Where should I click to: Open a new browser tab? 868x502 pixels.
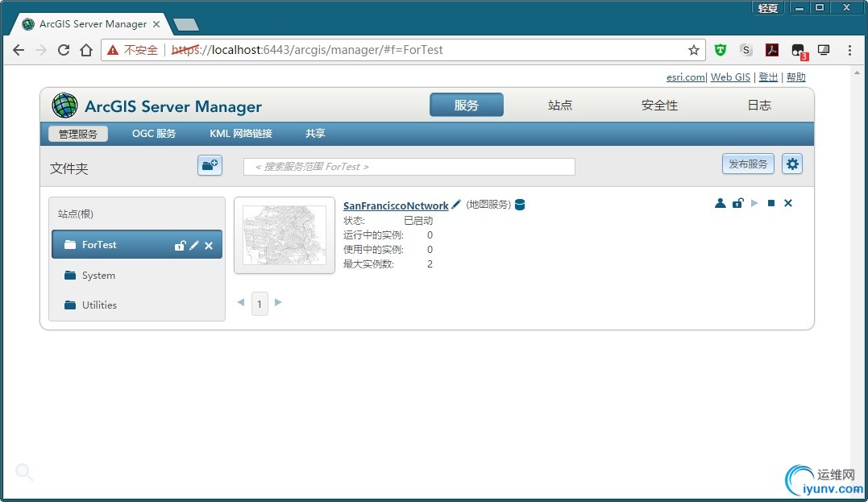pyautogui.click(x=186, y=24)
